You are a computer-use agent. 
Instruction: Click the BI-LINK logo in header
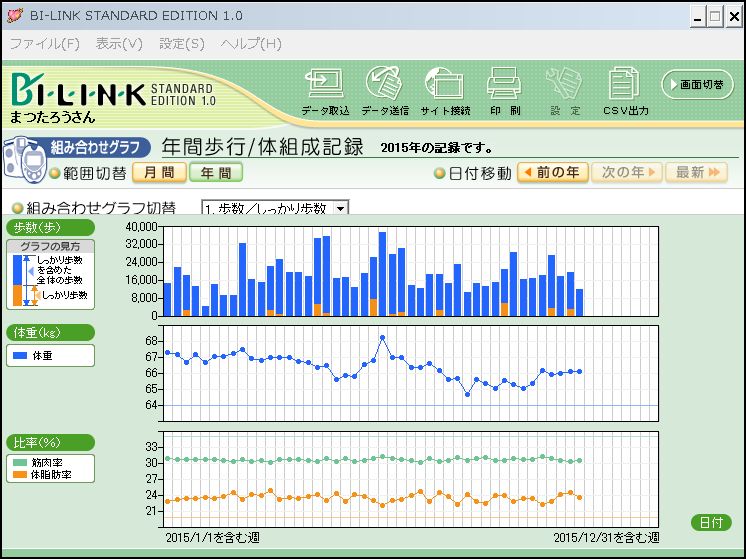tap(78, 92)
